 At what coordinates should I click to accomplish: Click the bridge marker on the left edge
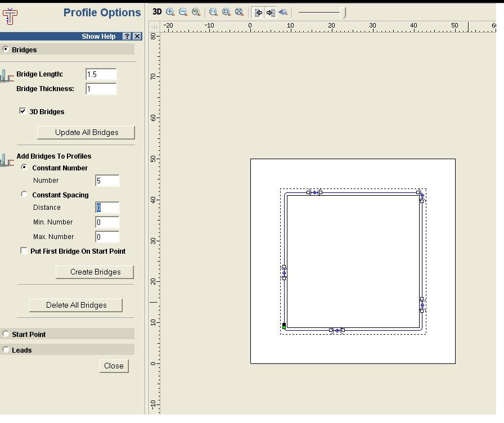click(284, 273)
